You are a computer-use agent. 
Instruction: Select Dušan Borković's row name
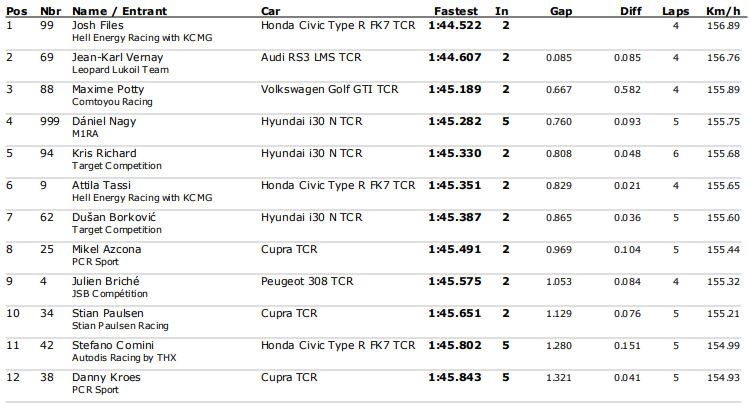[x=114, y=217]
